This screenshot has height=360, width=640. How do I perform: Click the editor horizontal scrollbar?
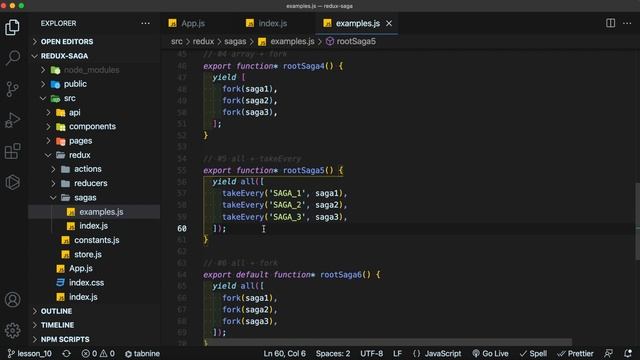[x=388, y=342]
